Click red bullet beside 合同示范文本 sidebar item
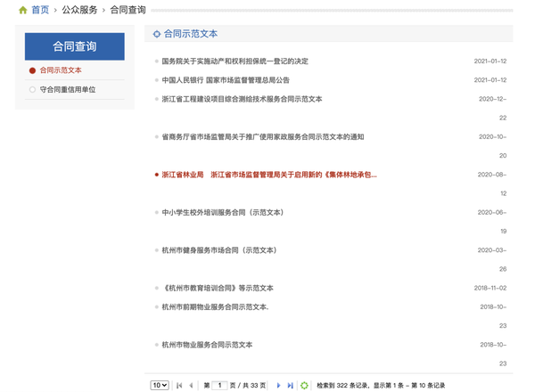Image resolution: width=535 pixels, height=392 pixels. click(x=32, y=70)
